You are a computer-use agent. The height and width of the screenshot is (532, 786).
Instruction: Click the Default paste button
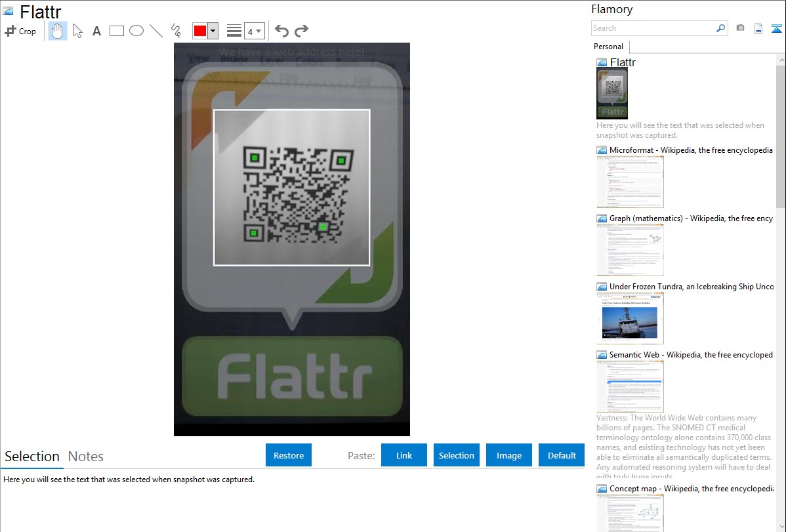click(x=562, y=455)
